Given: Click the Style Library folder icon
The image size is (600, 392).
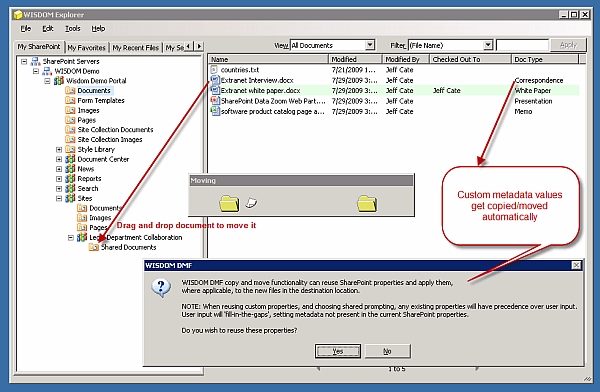Looking at the screenshot, I should (70, 149).
